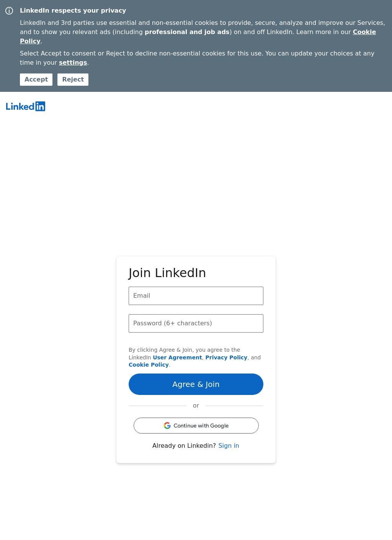This screenshot has width=392, height=540.
Task: Click the 'Join LinkedIn' heading
Action: [x=167, y=273]
